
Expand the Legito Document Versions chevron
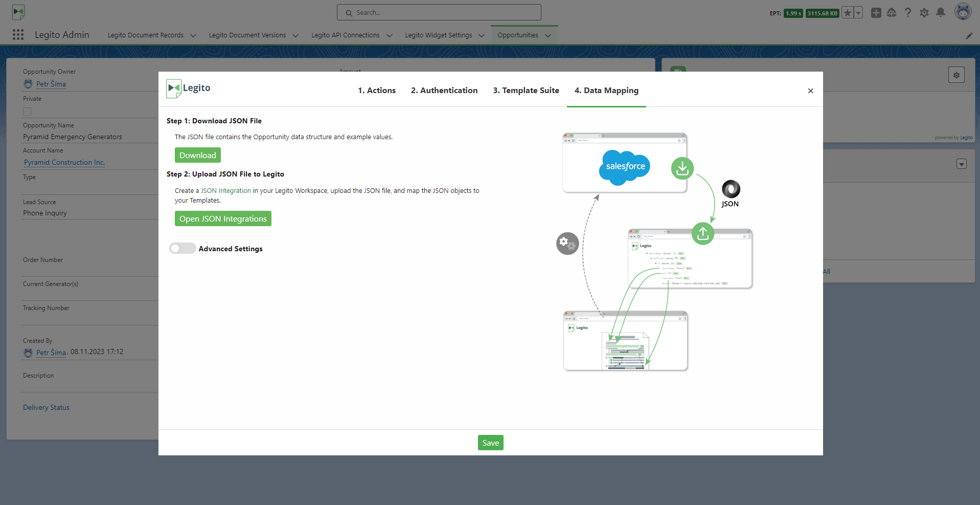(295, 35)
